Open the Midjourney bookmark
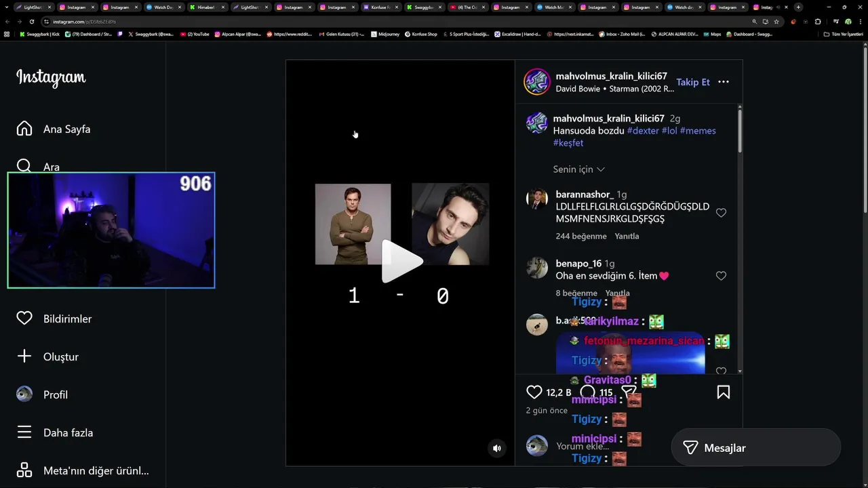 click(x=385, y=34)
